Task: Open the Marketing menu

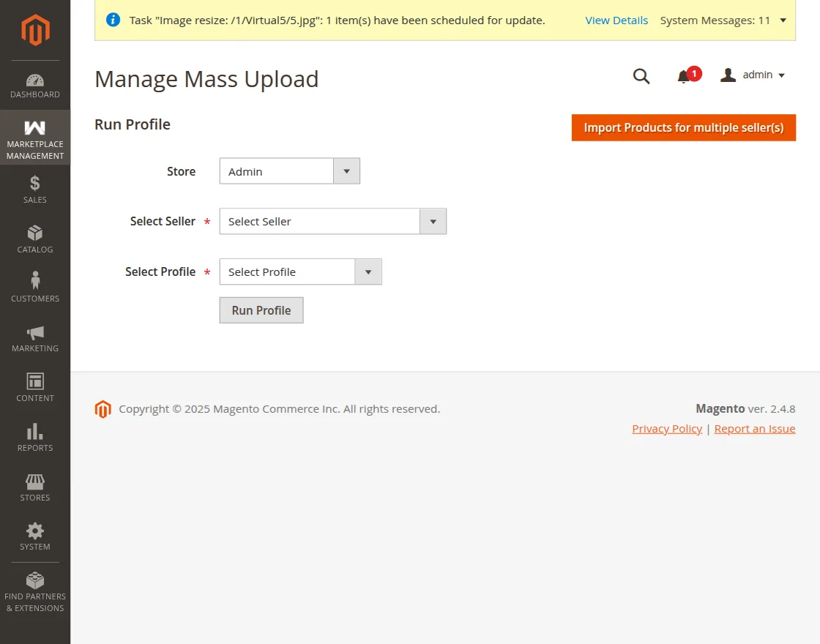Action: [35, 339]
